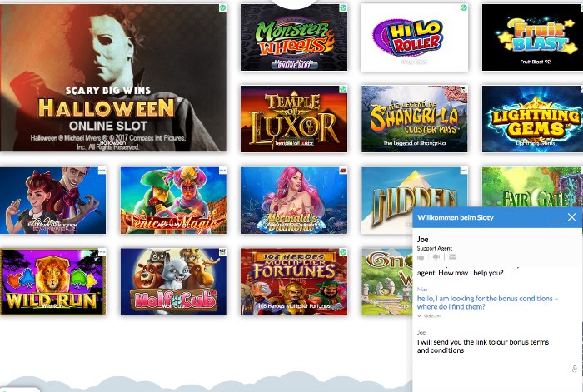
Task: Click the provider badge on Temple of Luxor
Action: pyautogui.click(x=343, y=90)
